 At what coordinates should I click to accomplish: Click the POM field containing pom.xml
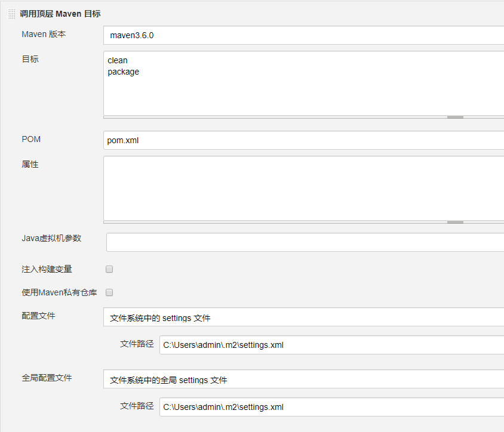304,140
